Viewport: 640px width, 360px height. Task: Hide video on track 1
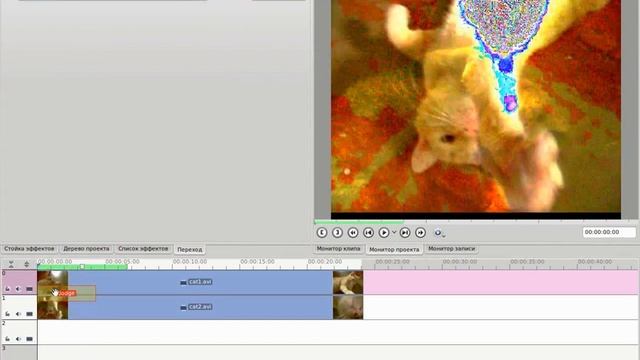(x=29, y=314)
